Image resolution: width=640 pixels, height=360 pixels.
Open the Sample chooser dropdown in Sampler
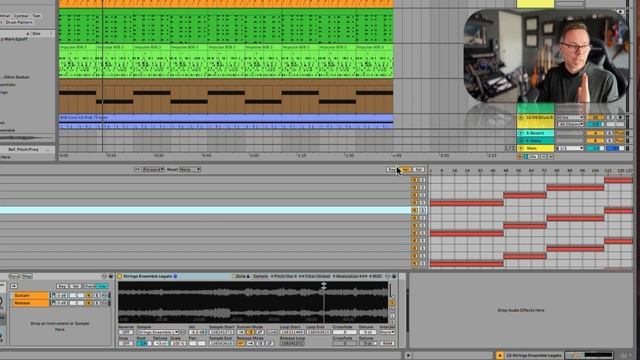(158, 332)
